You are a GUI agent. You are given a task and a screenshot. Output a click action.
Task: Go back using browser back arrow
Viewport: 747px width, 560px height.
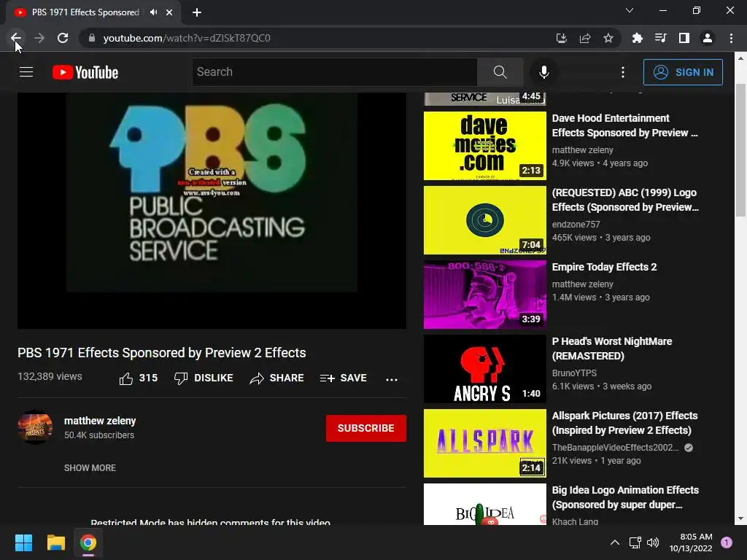16,38
